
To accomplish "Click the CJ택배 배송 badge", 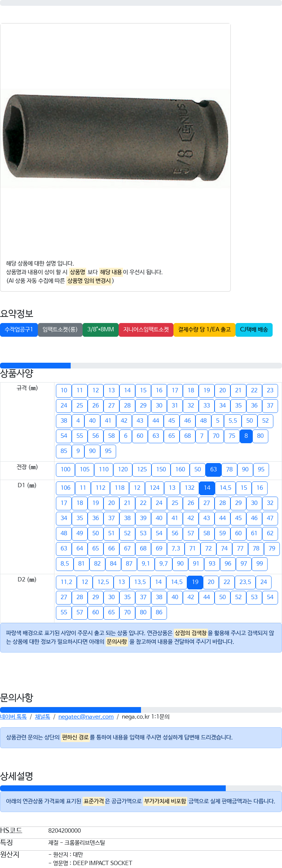I will point(254,330).
